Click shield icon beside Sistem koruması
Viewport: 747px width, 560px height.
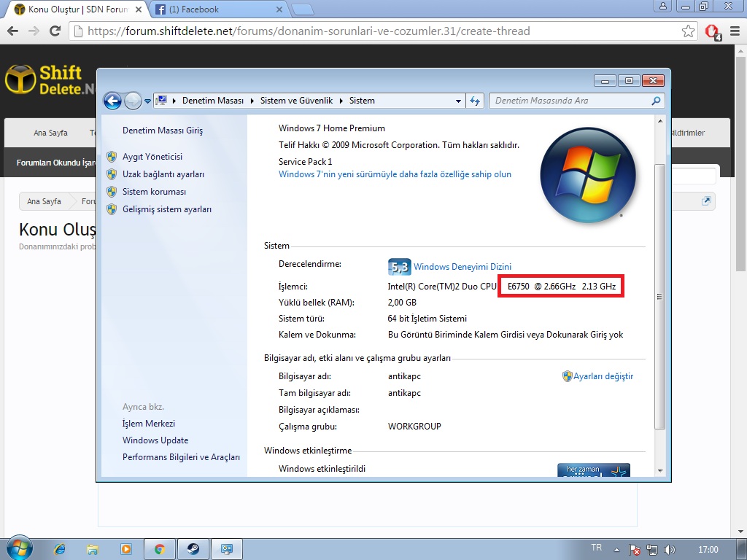click(112, 192)
